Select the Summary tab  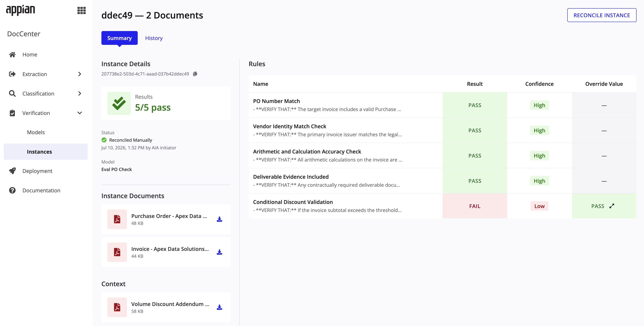coord(120,38)
